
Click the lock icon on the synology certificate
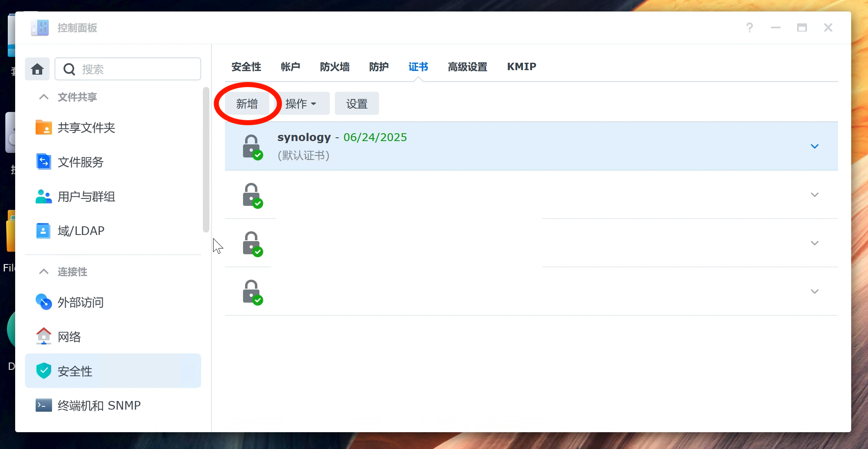click(x=251, y=146)
